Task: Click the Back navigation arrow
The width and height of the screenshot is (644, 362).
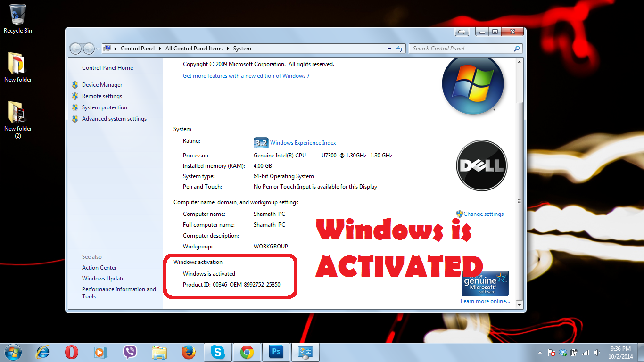Action: click(75, 49)
